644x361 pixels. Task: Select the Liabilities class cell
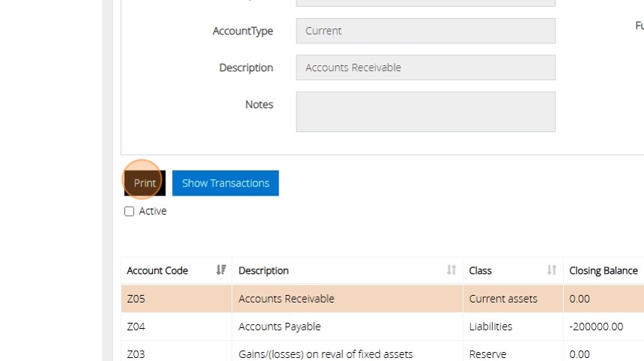tap(490, 327)
